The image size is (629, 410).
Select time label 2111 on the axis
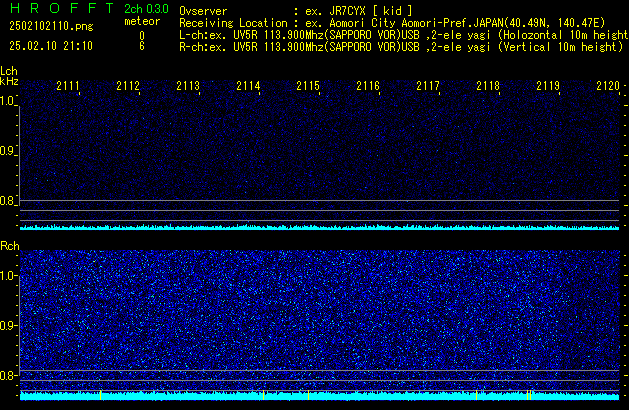click(x=68, y=86)
